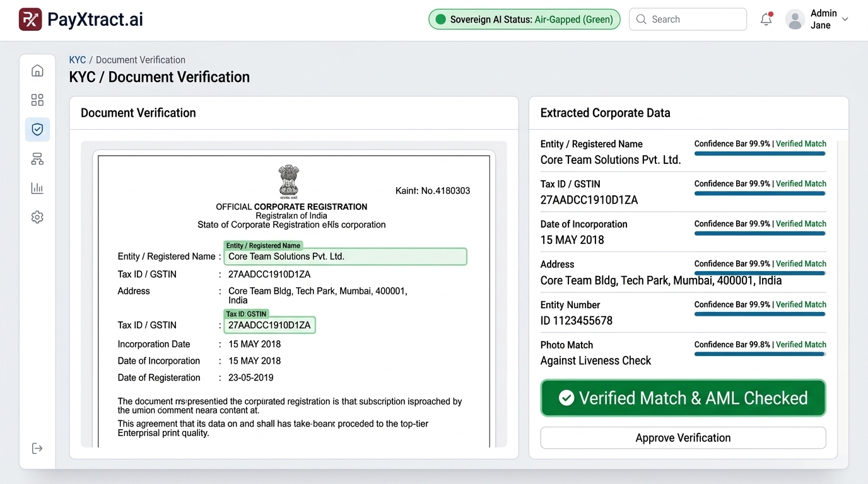868x484 pixels.
Task: Click 'ID 1123455678' in Extracted Corporate Data
Action: coord(577,321)
